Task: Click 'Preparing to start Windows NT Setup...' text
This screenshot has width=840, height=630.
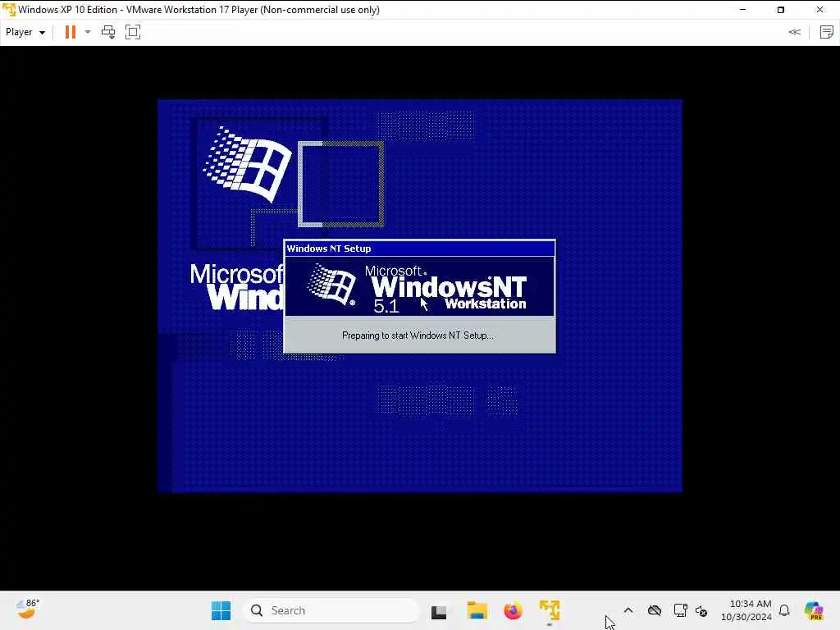Action: pyautogui.click(x=418, y=336)
